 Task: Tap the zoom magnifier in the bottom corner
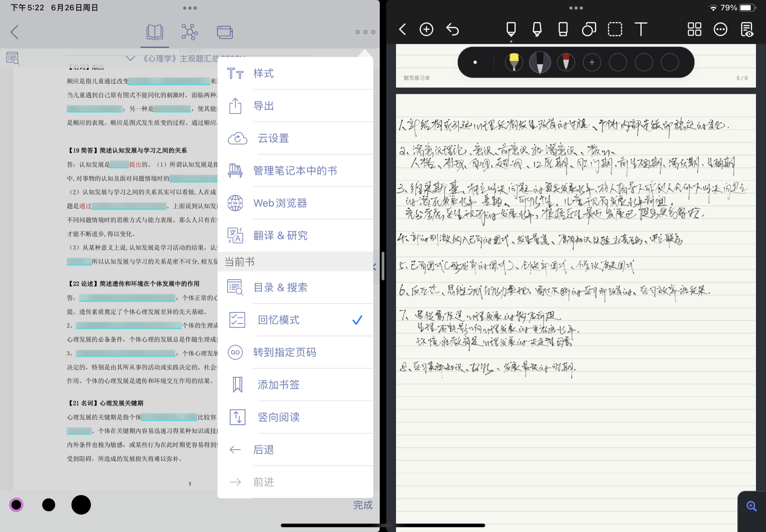click(751, 506)
